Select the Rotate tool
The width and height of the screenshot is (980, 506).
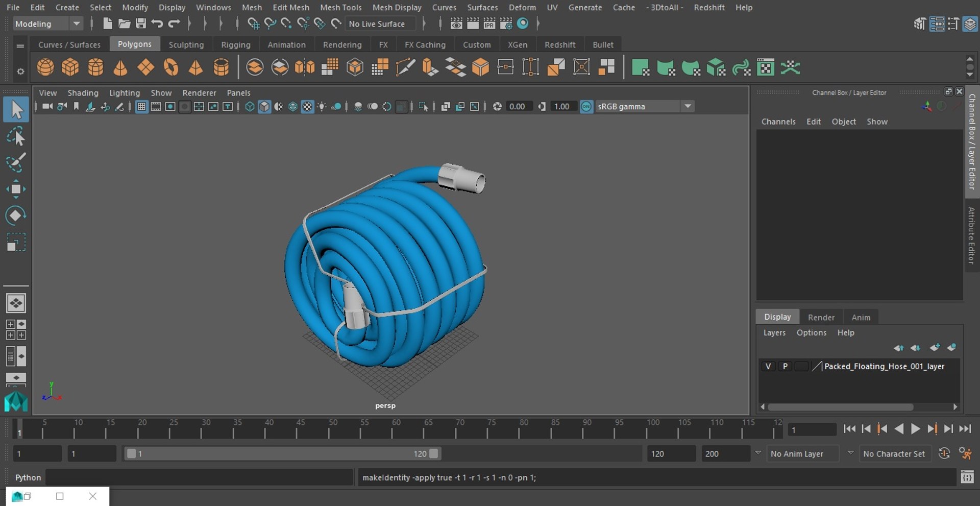click(16, 215)
